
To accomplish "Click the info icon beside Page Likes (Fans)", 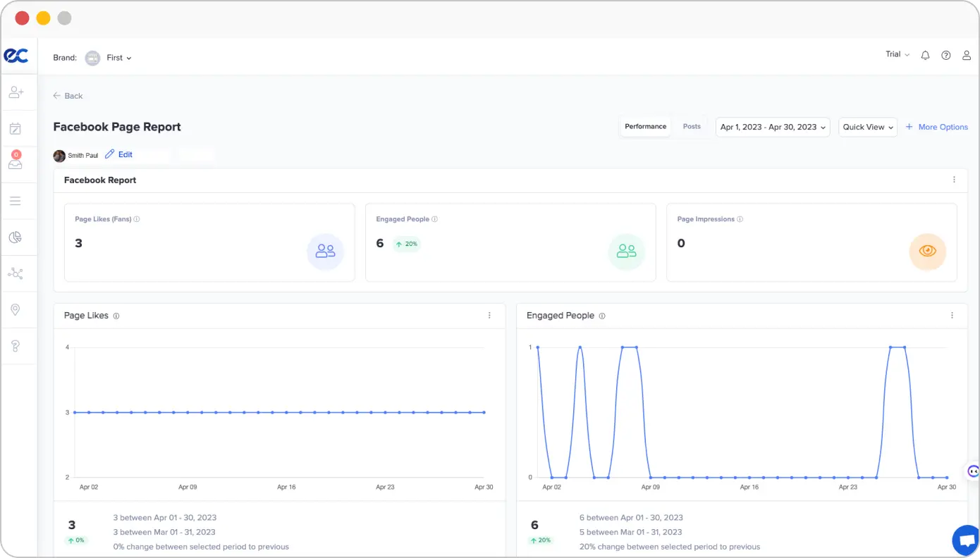I will pyautogui.click(x=137, y=219).
